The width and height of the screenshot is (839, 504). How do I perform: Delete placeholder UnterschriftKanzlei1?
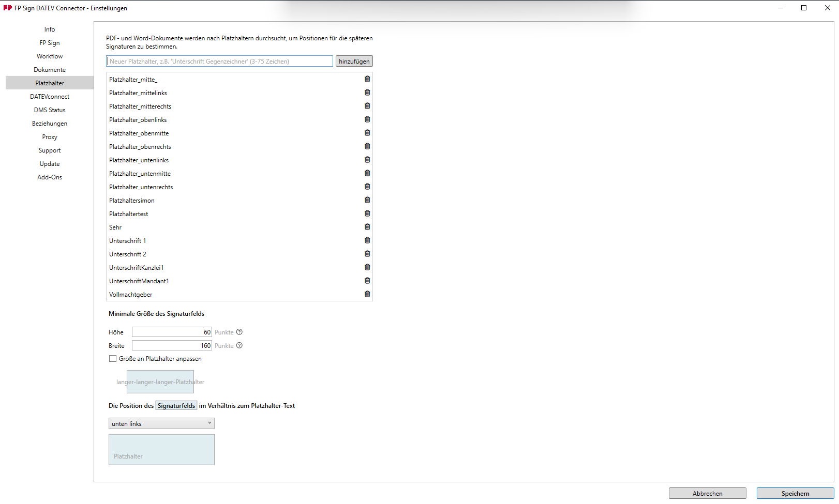pos(367,267)
